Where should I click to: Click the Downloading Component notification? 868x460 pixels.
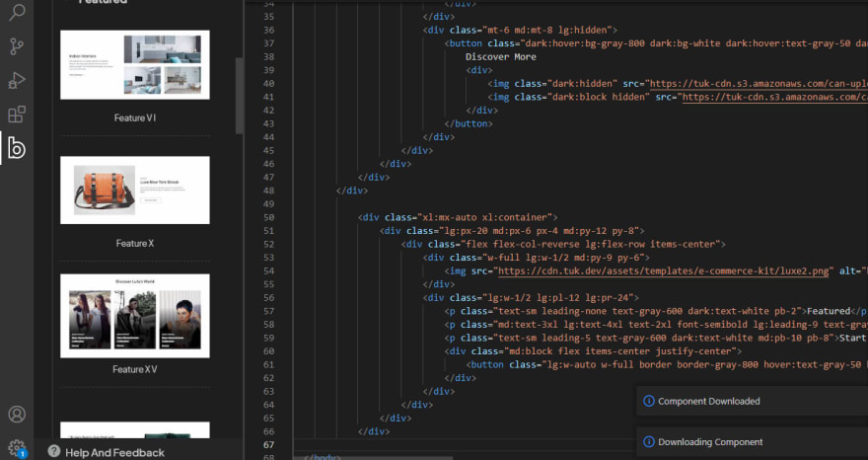(752, 442)
